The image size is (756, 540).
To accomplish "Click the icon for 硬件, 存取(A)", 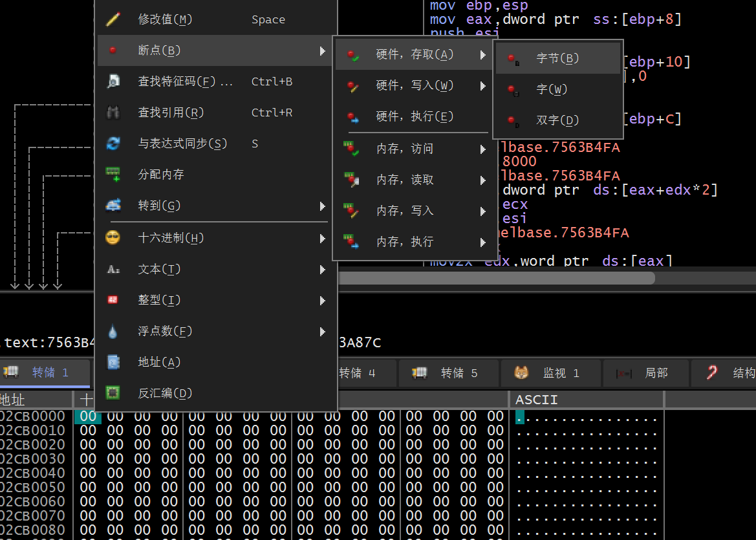I will pos(353,55).
